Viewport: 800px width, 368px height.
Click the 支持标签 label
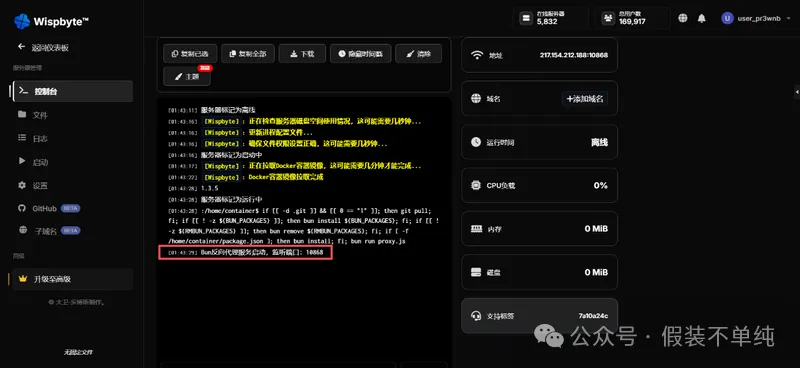[x=501, y=316]
